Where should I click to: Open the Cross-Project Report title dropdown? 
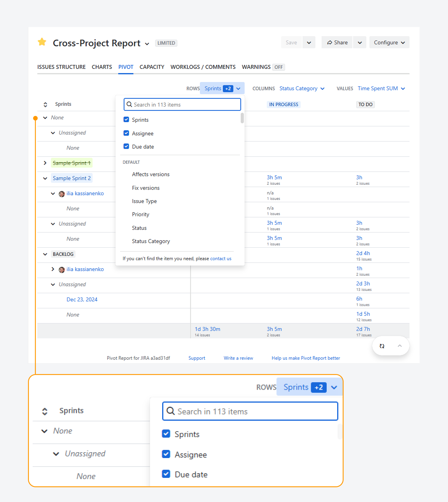point(147,44)
